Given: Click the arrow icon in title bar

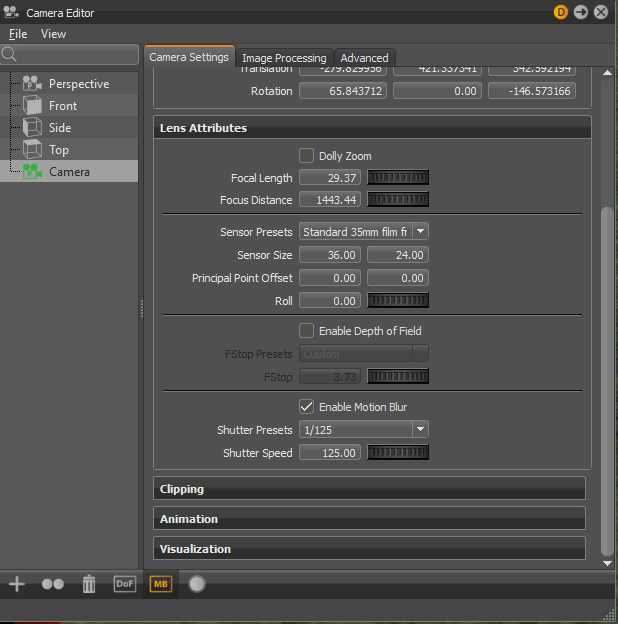Looking at the screenshot, I should 581,12.
